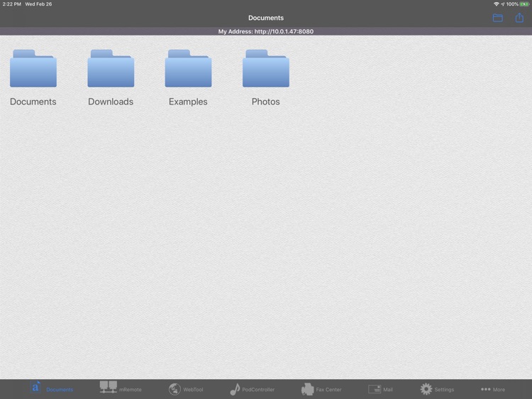532x399 pixels.
Task: Switch to the Mail tab
Action: [380, 389]
